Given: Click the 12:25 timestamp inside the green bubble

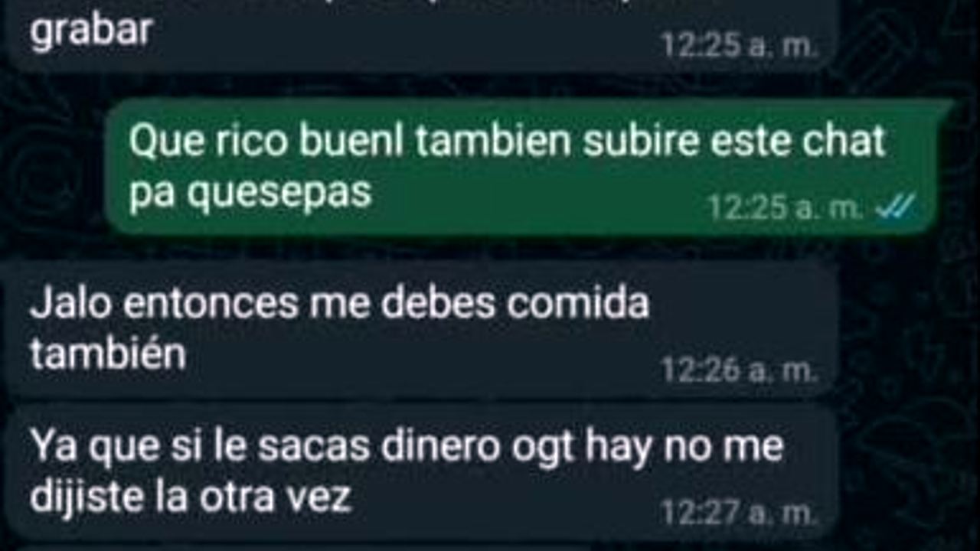Looking at the screenshot, I should tap(786, 207).
